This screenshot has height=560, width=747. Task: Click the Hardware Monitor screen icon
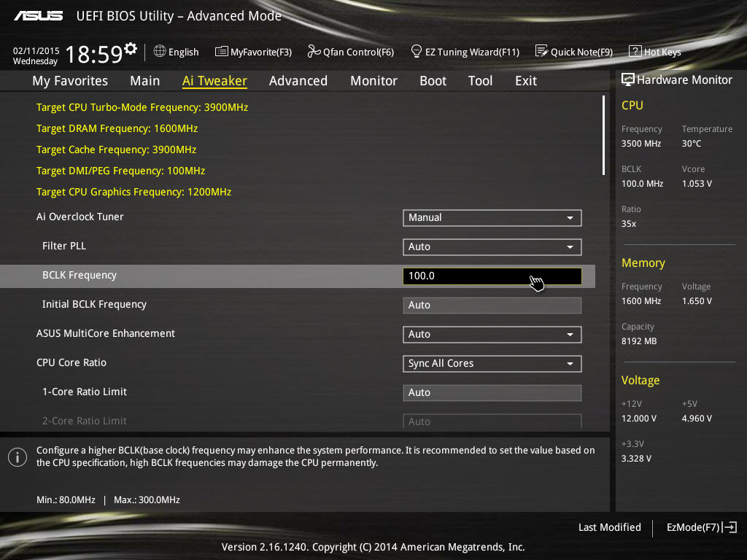(627, 79)
